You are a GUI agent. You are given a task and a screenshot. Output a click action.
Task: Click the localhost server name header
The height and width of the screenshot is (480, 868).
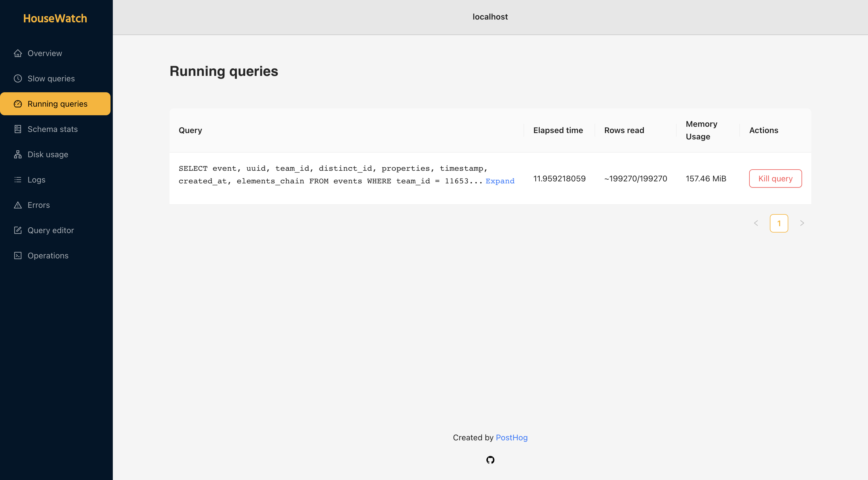click(490, 17)
